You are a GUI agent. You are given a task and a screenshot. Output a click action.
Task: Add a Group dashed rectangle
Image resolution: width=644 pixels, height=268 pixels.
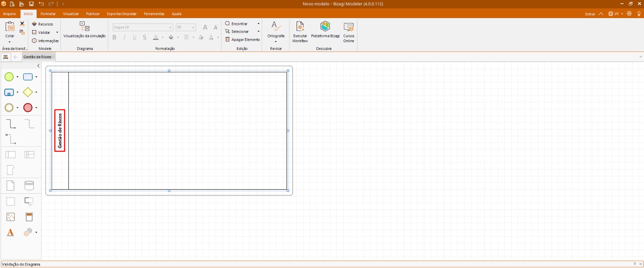10,201
